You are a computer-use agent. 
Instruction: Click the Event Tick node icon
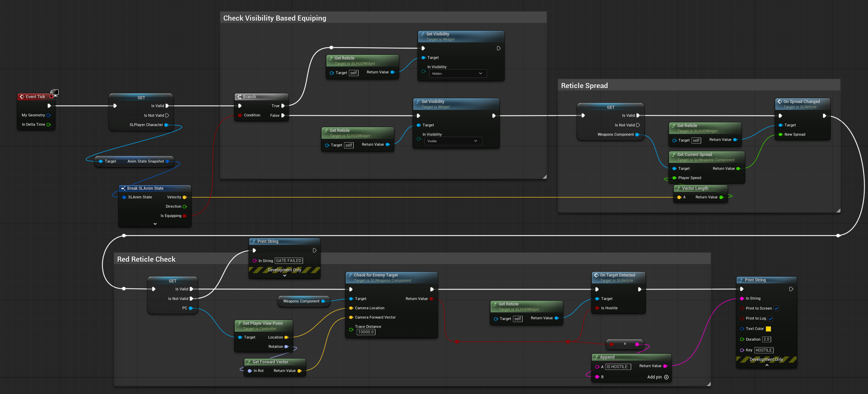click(22, 97)
